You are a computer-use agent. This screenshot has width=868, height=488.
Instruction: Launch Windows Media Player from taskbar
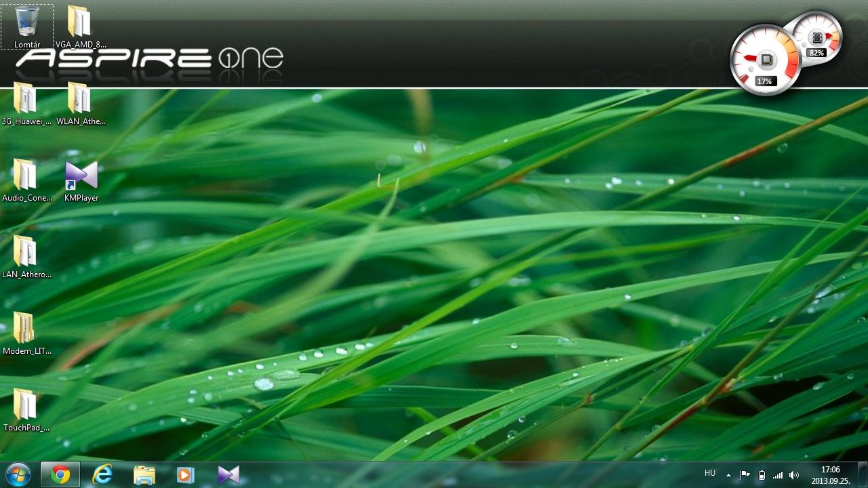click(x=186, y=475)
